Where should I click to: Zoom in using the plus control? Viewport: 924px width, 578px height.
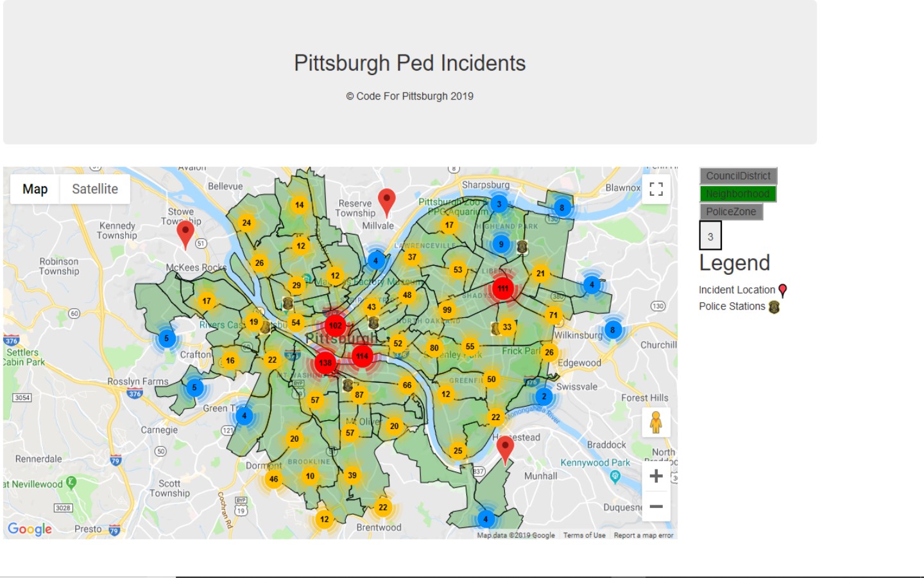(x=656, y=475)
